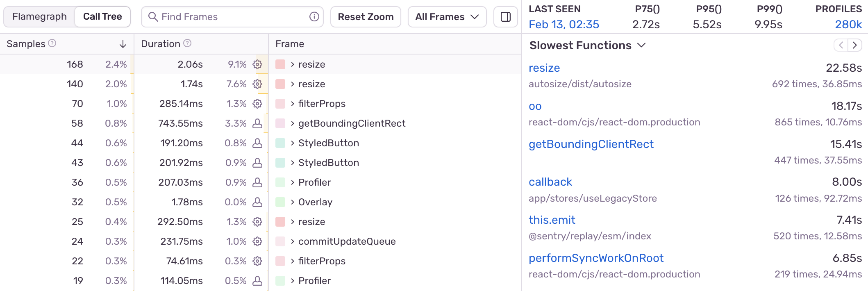Go to next Slowest Functions page
Viewport: 868px width, 291px height.
point(855,45)
